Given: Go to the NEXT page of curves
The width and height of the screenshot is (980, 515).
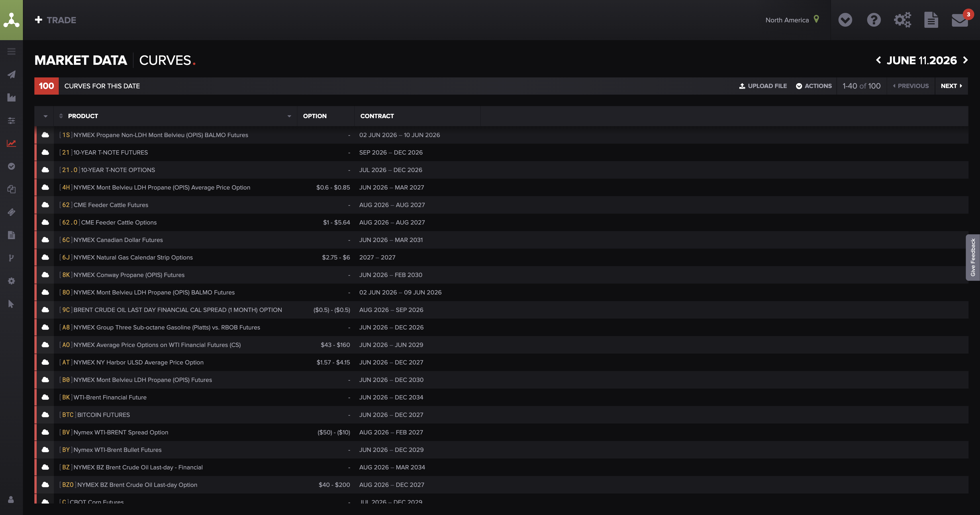Looking at the screenshot, I should click(x=951, y=86).
